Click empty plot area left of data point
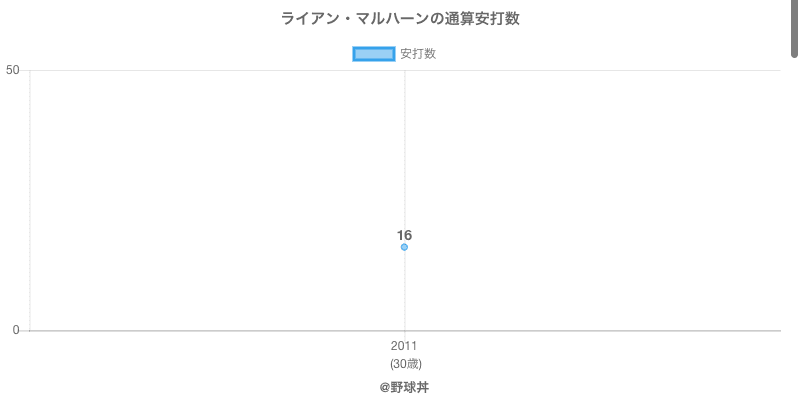The width and height of the screenshot is (800, 400). (200, 200)
